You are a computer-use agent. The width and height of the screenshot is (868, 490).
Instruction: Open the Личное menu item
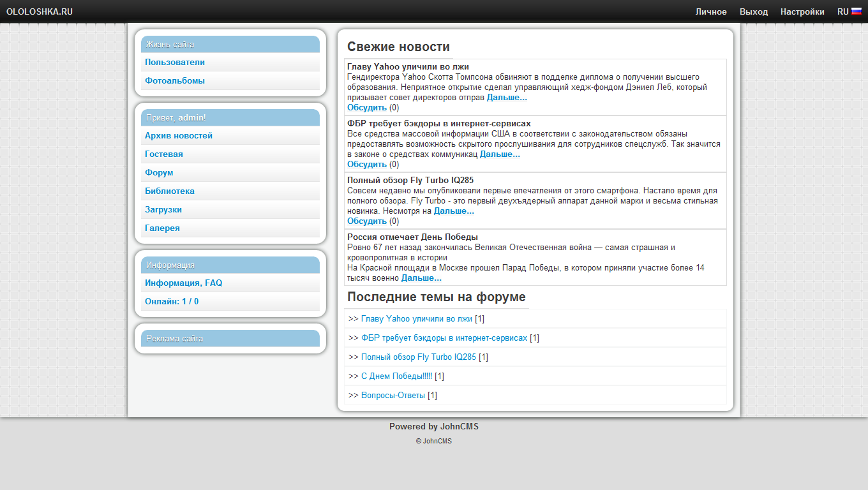(x=710, y=11)
